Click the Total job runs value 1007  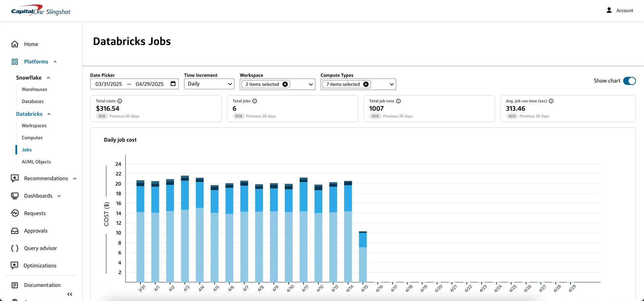pyautogui.click(x=376, y=108)
